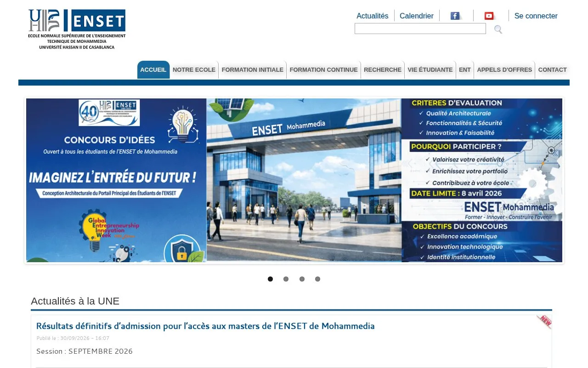Open the FORMATION INITIALE menu
588x368 pixels.
pos(253,70)
